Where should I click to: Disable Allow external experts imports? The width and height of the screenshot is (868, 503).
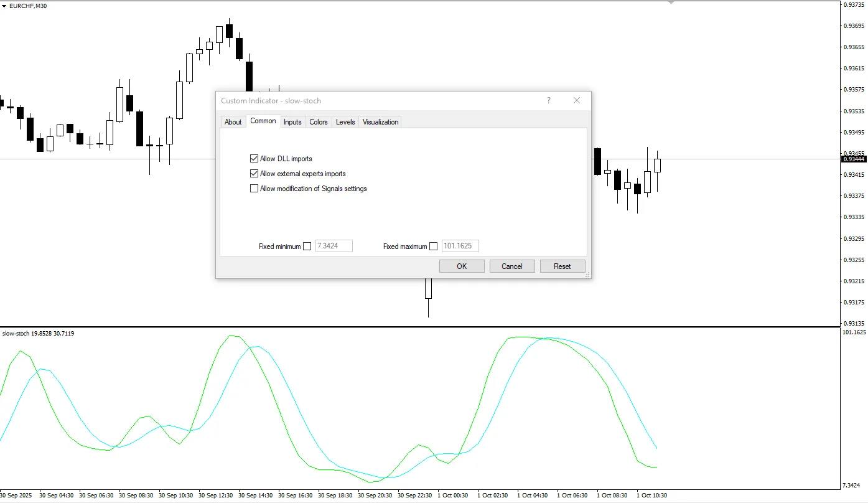coord(254,174)
